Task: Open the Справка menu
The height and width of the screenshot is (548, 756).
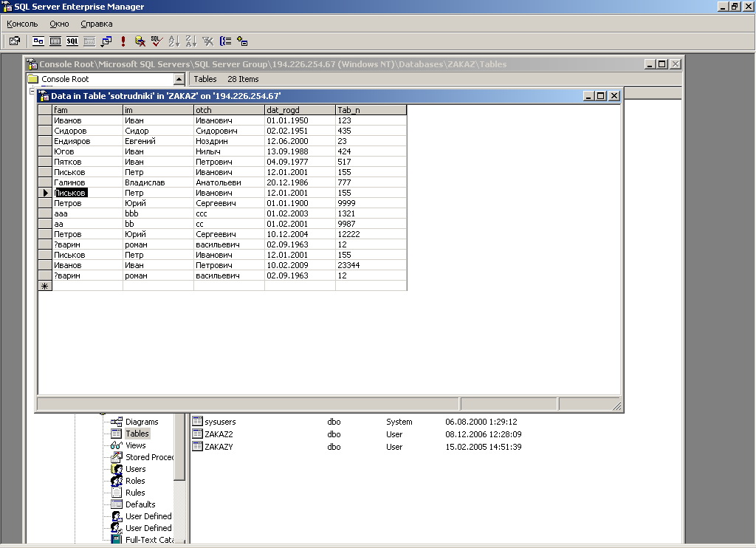Action: pos(97,24)
